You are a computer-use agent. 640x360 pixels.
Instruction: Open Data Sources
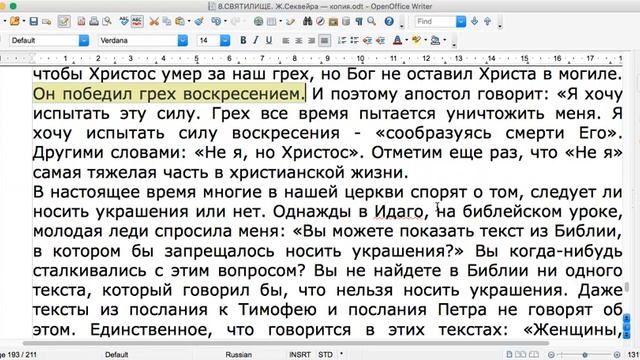(346, 21)
